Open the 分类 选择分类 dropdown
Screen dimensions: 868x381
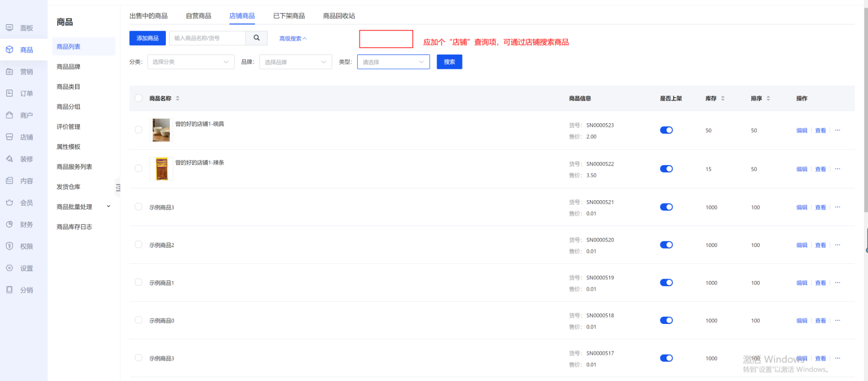[x=191, y=62]
